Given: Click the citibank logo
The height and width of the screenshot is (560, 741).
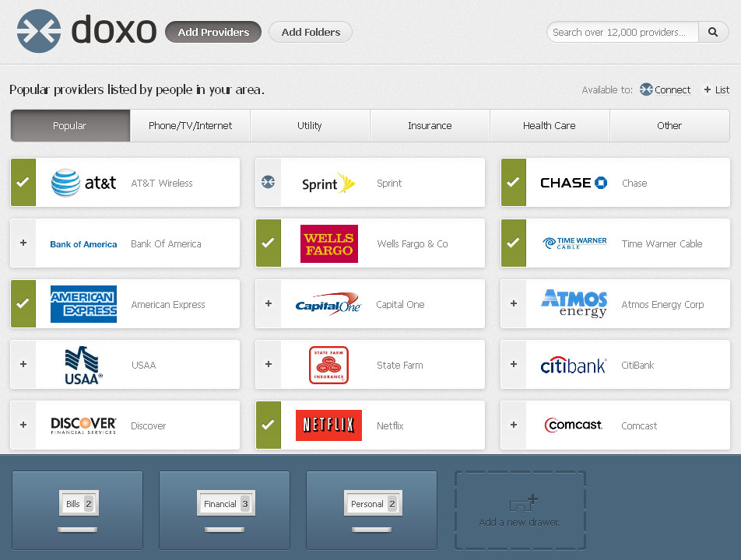Looking at the screenshot, I should pos(574,366).
